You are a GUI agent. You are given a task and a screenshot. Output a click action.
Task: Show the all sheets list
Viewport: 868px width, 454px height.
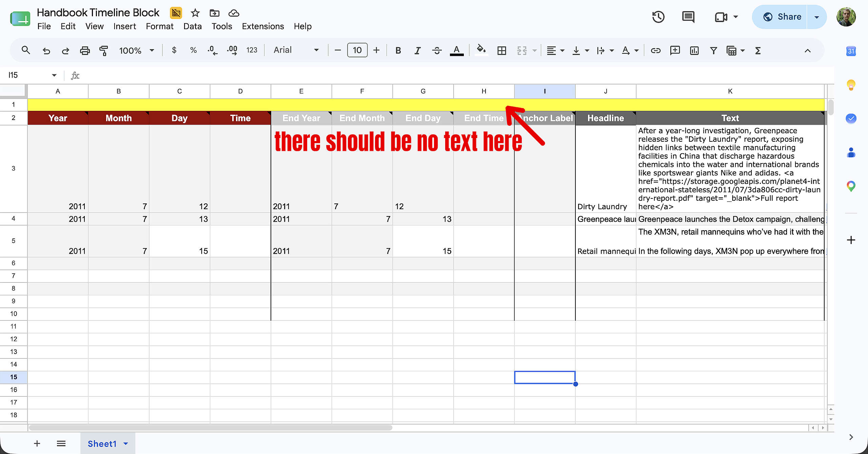61,443
